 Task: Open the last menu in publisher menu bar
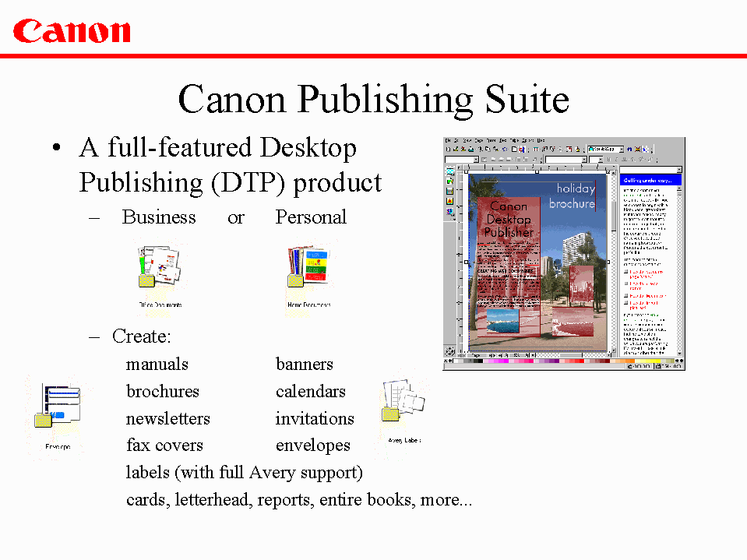pyautogui.click(x=541, y=140)
